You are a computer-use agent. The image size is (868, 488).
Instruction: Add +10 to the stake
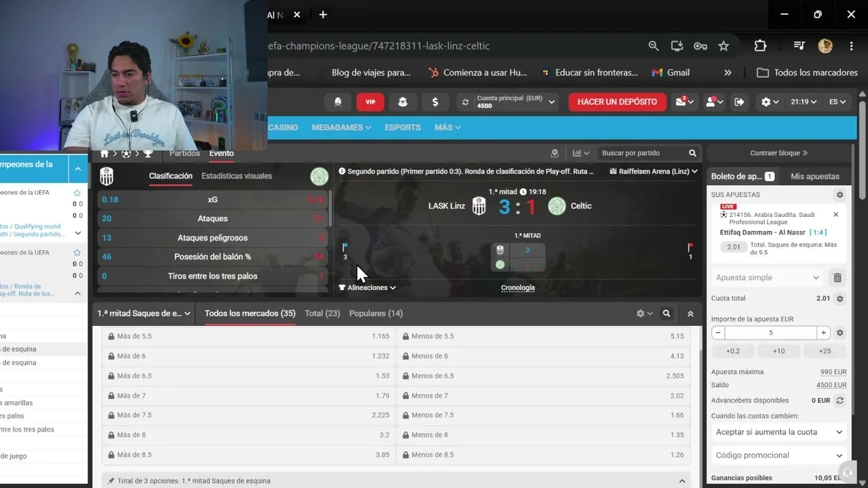click(778, 351)
